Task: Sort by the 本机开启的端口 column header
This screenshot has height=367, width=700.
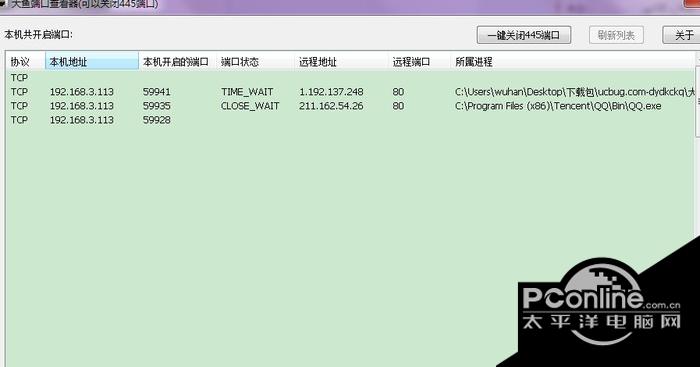Action: 178,62
